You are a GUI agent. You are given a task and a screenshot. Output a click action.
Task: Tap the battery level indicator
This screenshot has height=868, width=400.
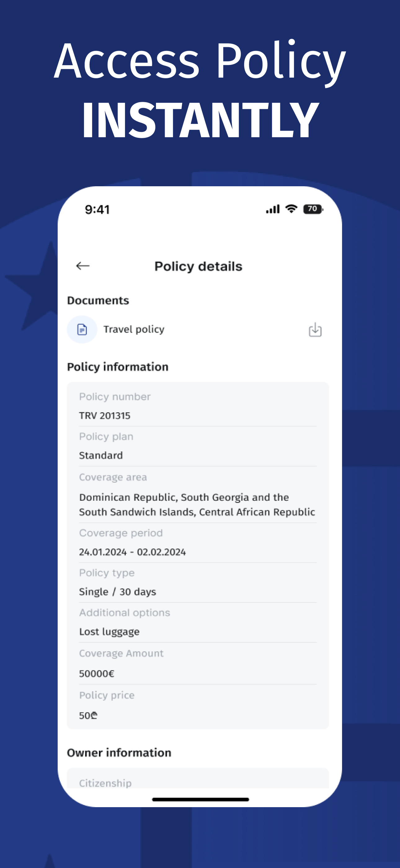[x=313, y=209]
